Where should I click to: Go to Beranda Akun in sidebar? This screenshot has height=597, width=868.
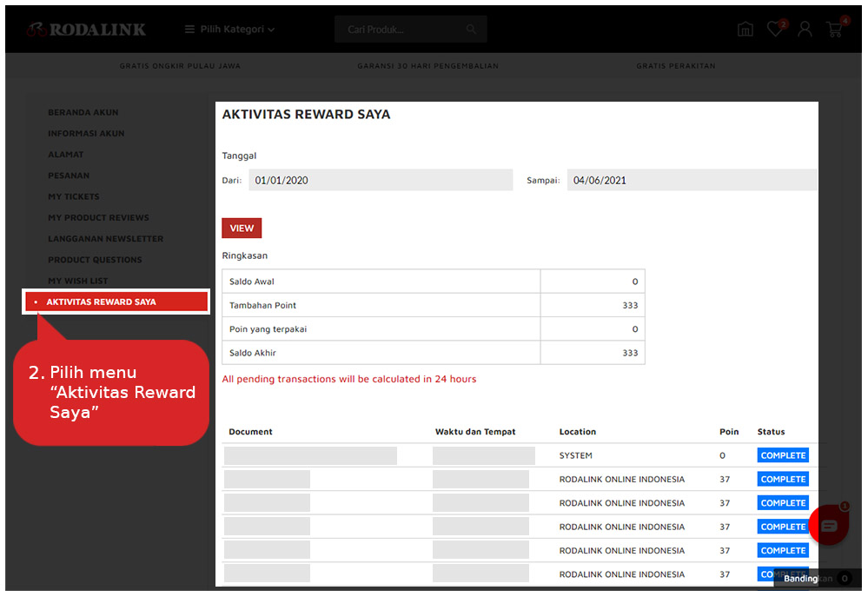pos(83,112)
